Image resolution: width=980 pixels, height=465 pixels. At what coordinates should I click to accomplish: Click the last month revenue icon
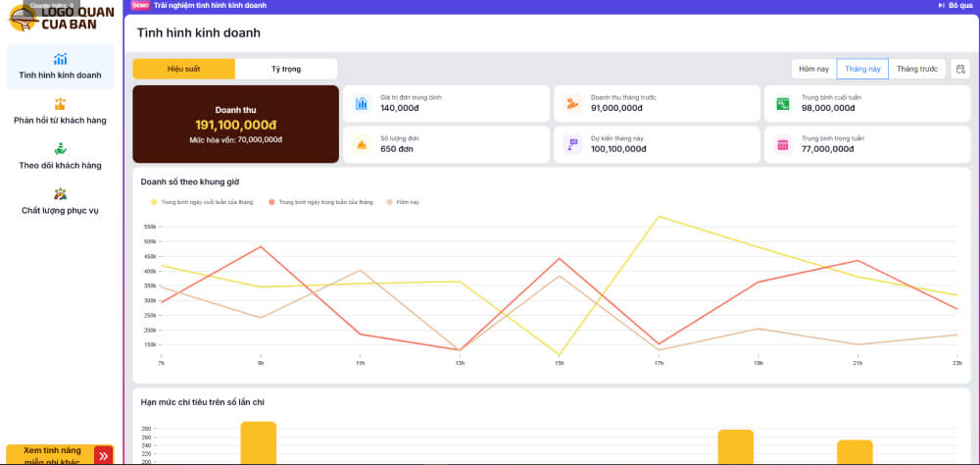coord(572,103)
